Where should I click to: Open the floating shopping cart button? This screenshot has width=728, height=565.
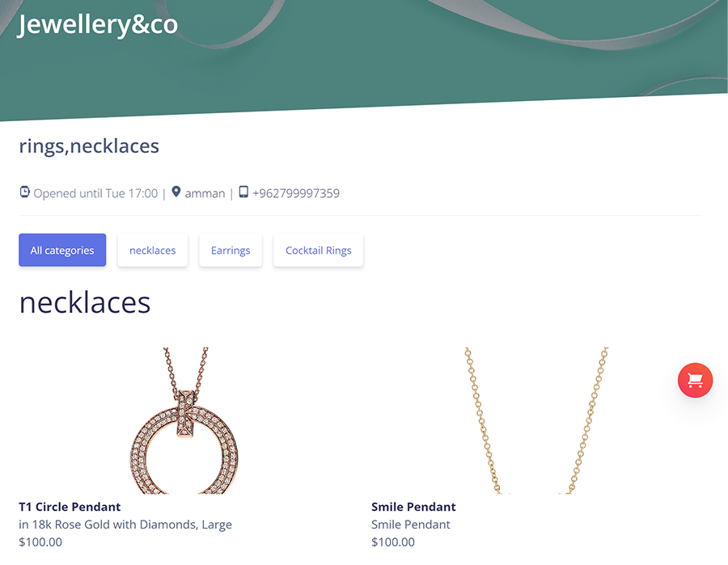tap(695, 381)
